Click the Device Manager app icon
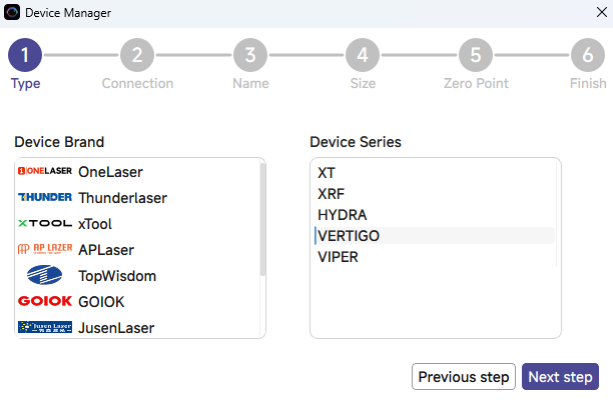Viewport: 613px width, 407px height. pyautogui.click(x=12, y=13)
